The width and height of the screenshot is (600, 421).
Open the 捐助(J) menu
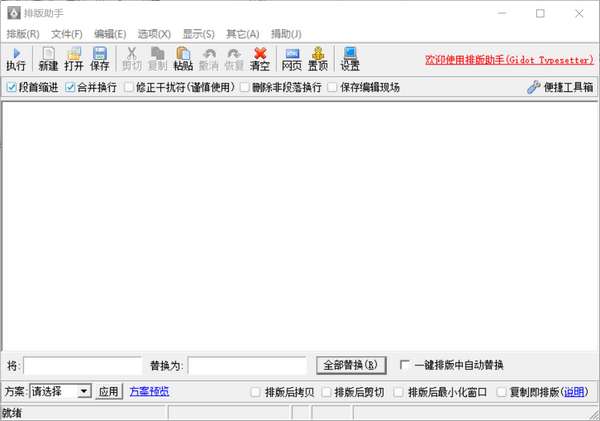pyautogui.click(x=286, y=34)
